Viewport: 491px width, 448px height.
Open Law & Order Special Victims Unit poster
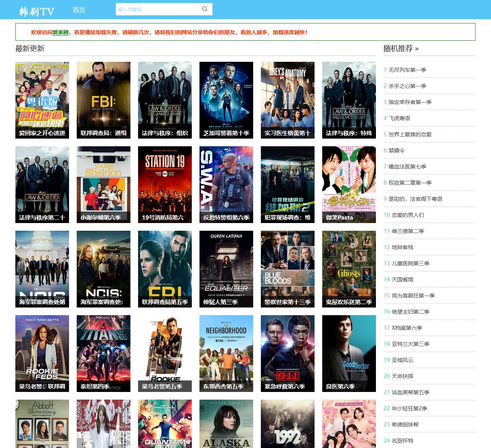point(349,100)
